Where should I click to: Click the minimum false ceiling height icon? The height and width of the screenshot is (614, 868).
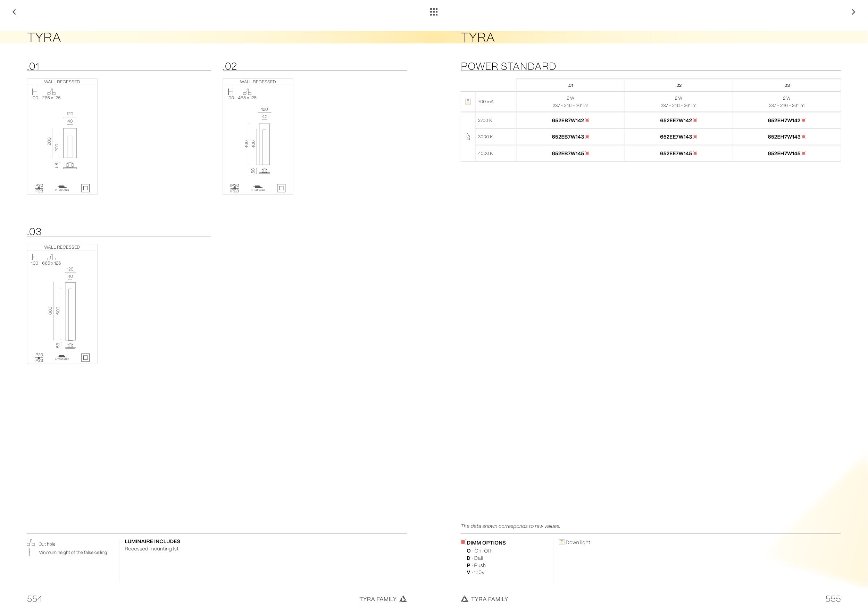pos(31,552)
